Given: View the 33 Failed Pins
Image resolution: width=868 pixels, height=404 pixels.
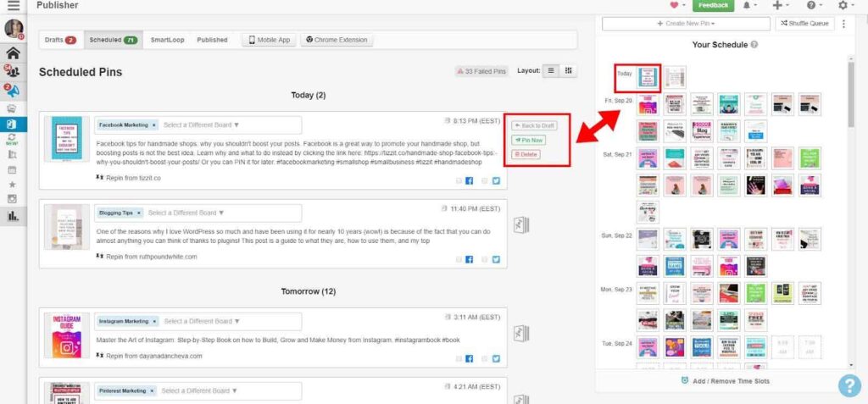Looking at the screenshot, I should 481,71.
